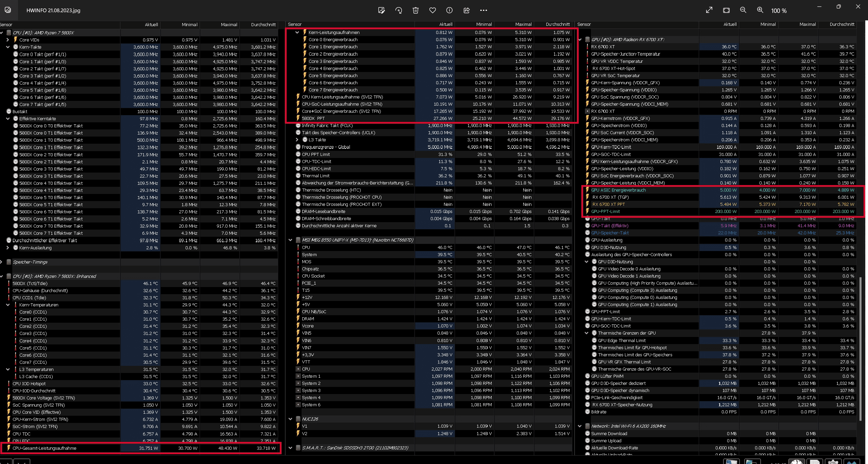
Task: Zoom in with the plus magnifier
Action: click(x=760, y=10)
